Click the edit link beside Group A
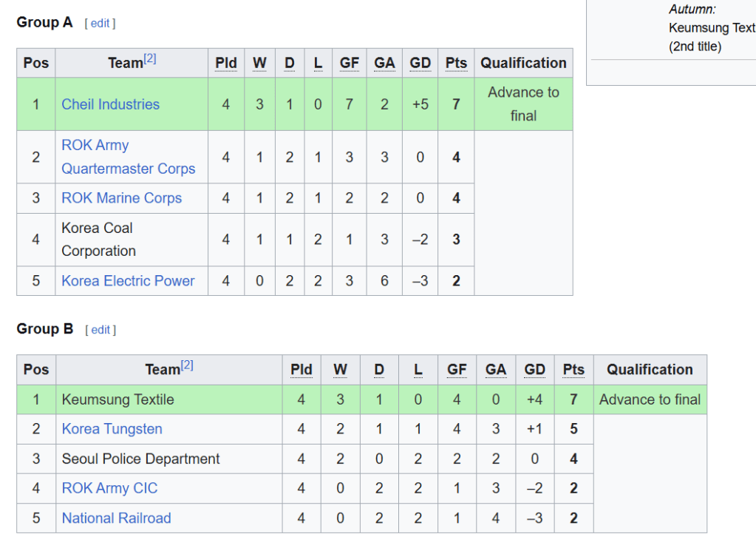This screenshot has height=551, width=756. click(x=101, y=24)
